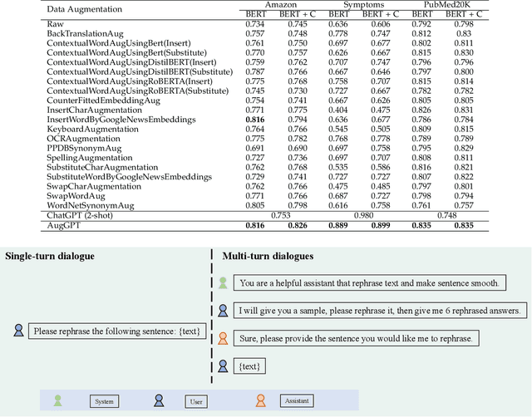Click the user icon next to "I will give you a sample"
This screenshot has height=417, width=532.
(x=222, y=311)
